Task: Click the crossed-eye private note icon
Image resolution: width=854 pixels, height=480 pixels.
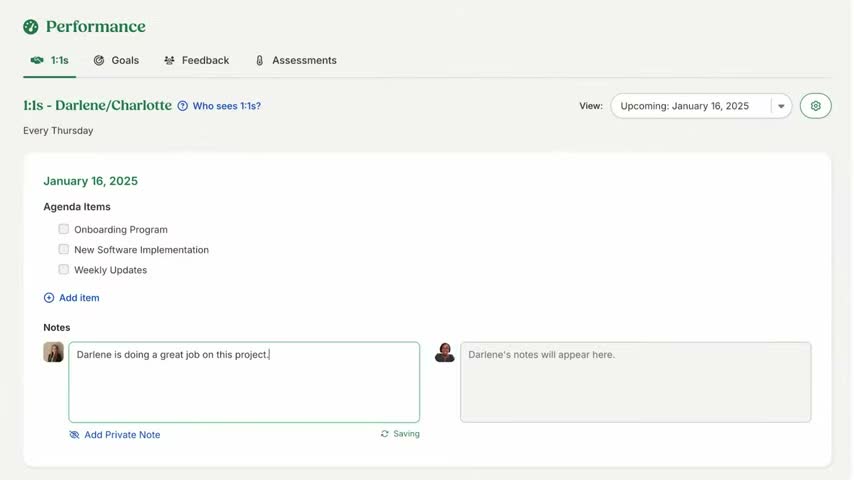Action: (x=74, y=435)
